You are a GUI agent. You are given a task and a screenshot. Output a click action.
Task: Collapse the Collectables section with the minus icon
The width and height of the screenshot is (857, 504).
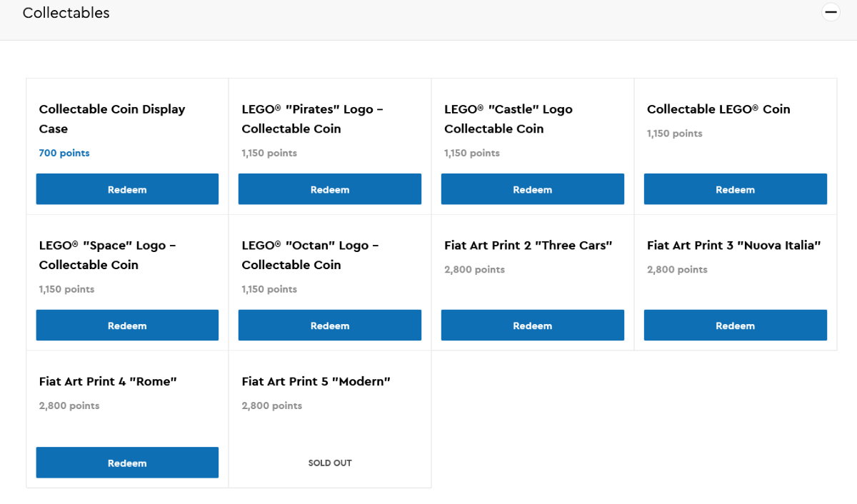click(831, 12)
